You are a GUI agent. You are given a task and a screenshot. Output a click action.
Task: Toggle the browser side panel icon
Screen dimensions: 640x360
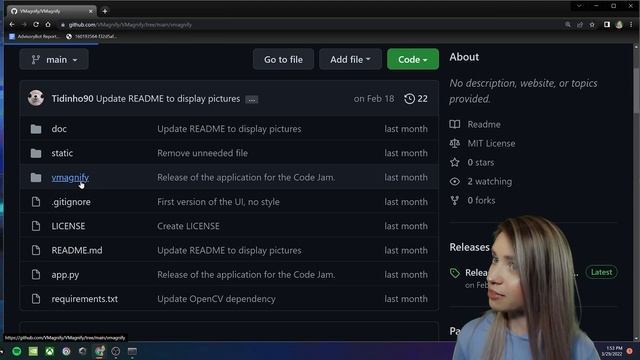pyautogui.click(x=607, y=24)
